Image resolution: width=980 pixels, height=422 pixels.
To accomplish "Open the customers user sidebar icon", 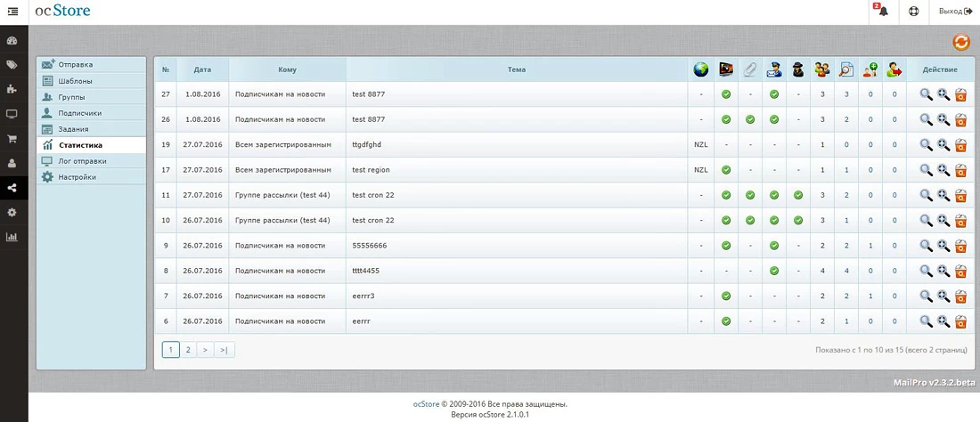I will (x=12, y=164).
